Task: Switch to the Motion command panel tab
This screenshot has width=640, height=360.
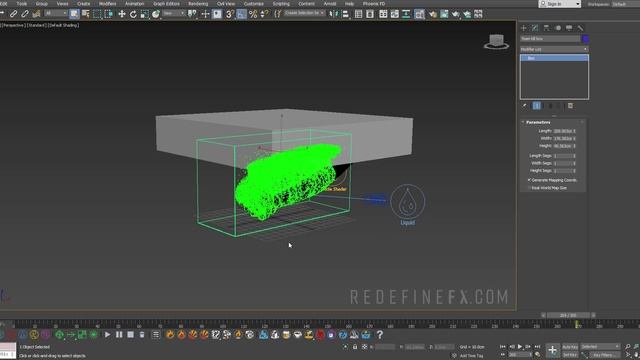Action: (x=558, y=28)
